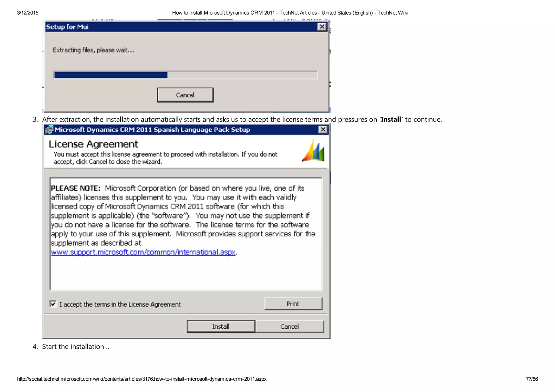Click the bold 'Install' word in step 3
Screen dimensions: 555x392
(391, 120)
